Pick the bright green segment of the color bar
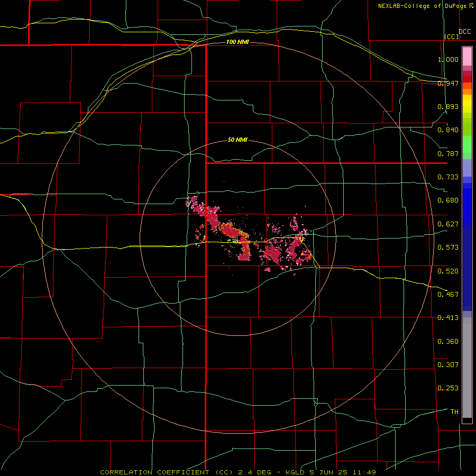Screen dimensions: 476x476 pos(467,144)
